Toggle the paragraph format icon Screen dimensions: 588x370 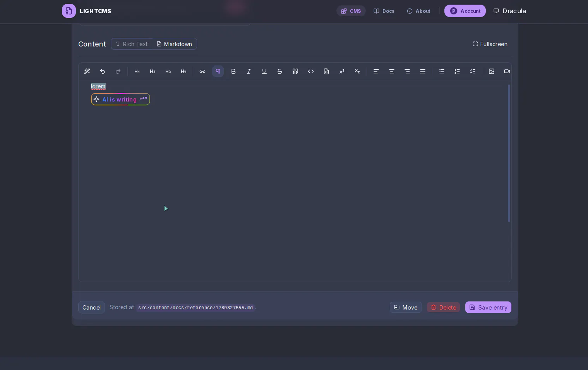tap(218, 71)
